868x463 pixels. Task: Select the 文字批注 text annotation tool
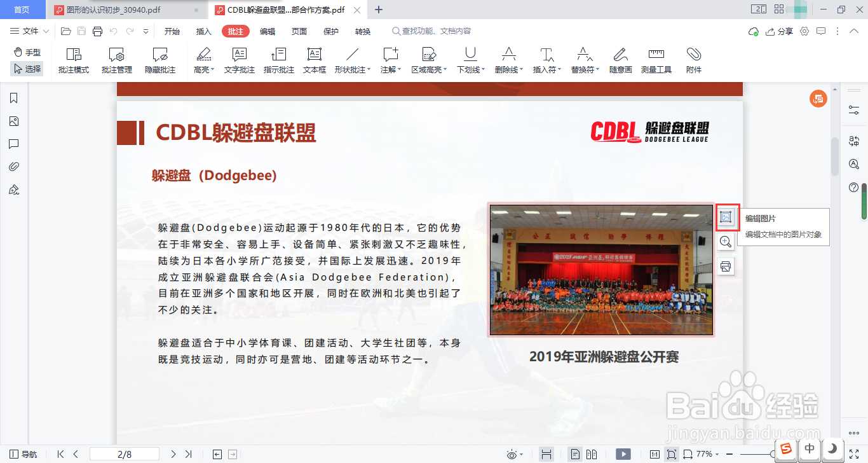coord(240,60)
